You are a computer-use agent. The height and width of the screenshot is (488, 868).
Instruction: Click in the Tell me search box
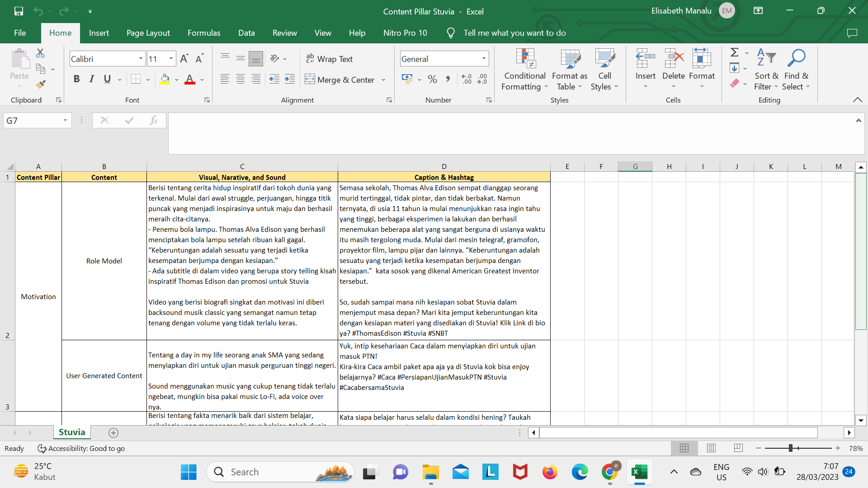point(514,33)
